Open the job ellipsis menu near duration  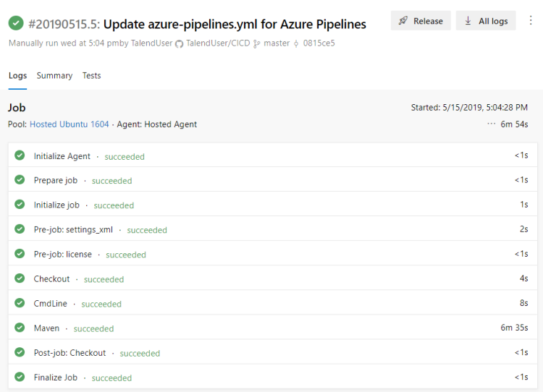pyautogui.click(x=492, y=124)
